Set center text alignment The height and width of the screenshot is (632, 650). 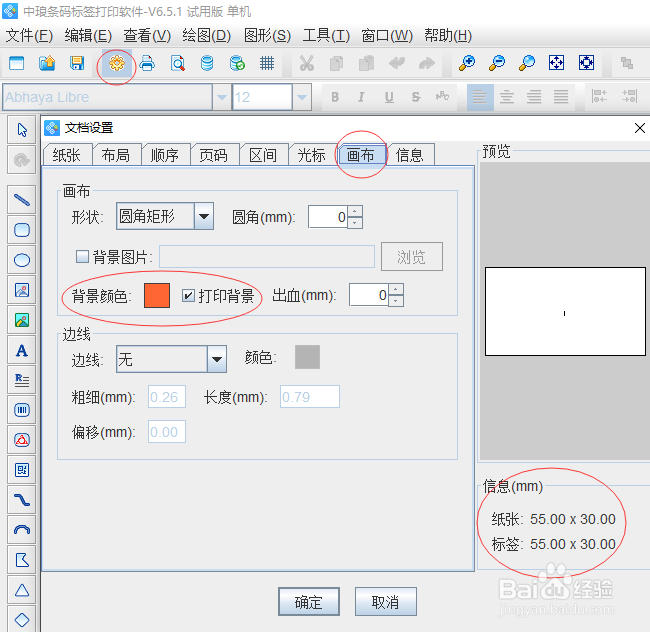[507, 97]
